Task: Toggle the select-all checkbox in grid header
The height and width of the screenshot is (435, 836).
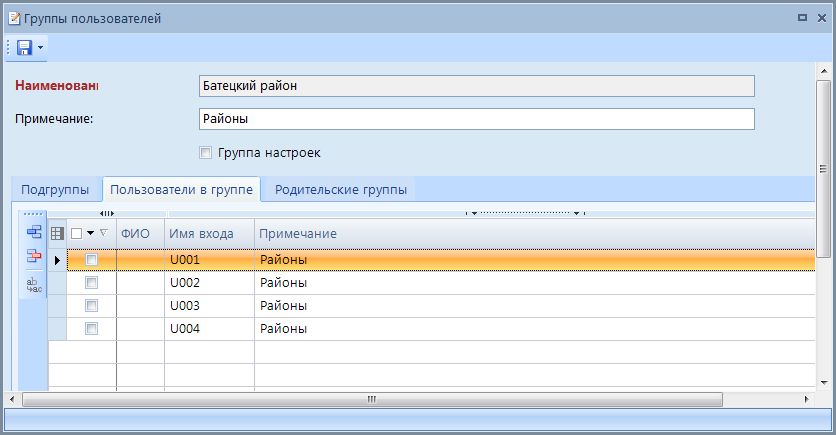Action: [77, 233]
